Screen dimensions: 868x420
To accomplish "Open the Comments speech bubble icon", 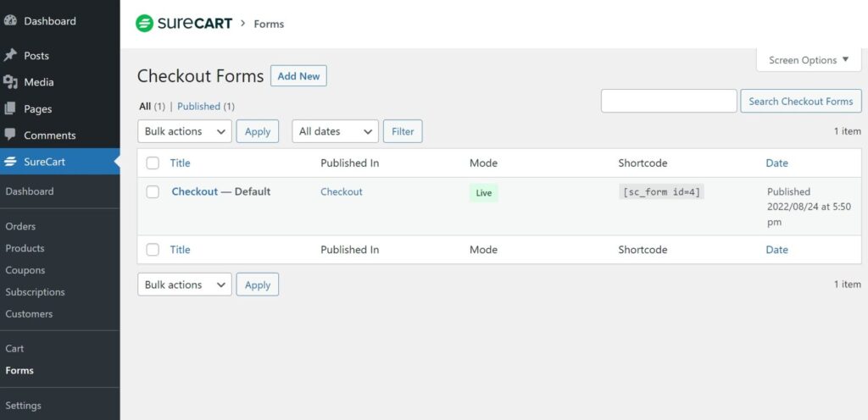I will click(10, 135).
